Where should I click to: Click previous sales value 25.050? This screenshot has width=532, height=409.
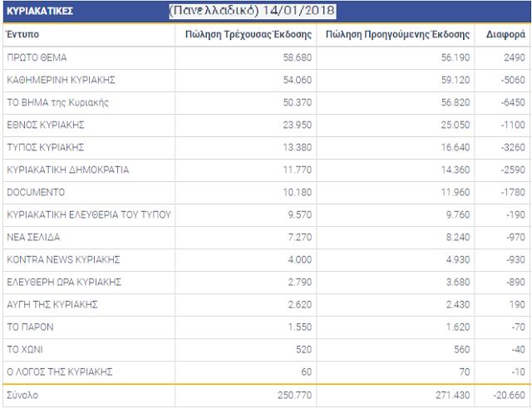[x=456, y=125]
